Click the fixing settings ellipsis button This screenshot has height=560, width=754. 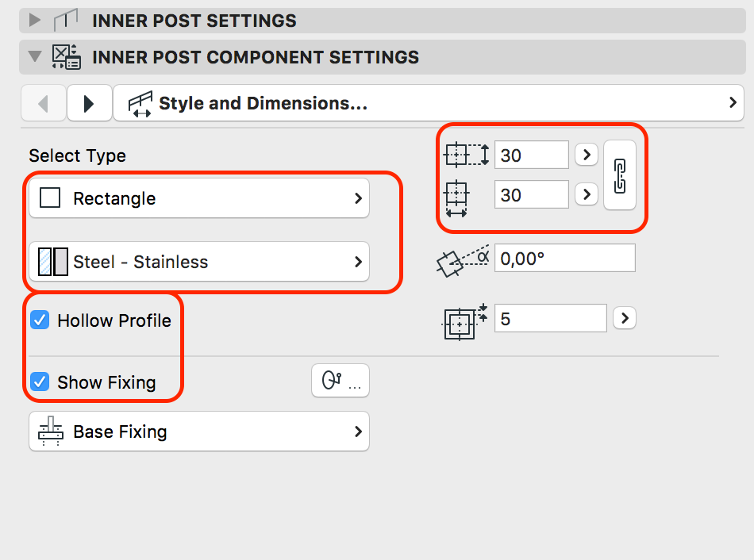point(340,382)
